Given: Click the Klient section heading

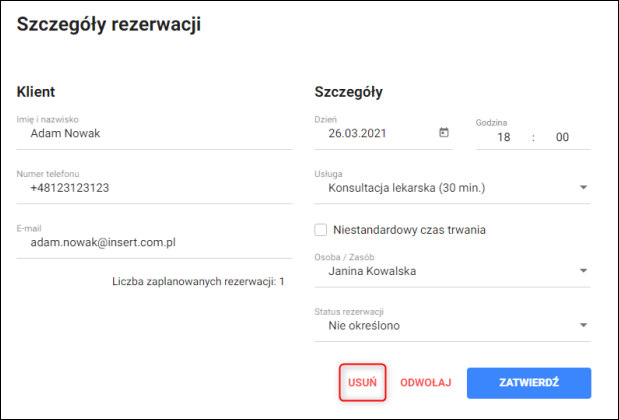Looking at the screenshot, I should [x=36, y=92].
